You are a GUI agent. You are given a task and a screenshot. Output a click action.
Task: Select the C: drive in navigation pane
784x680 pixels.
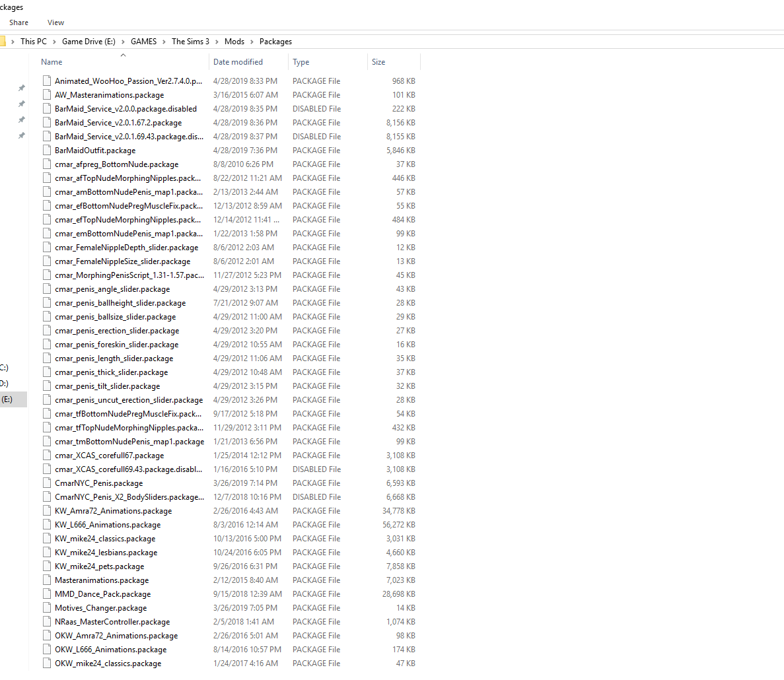point(4,368)
